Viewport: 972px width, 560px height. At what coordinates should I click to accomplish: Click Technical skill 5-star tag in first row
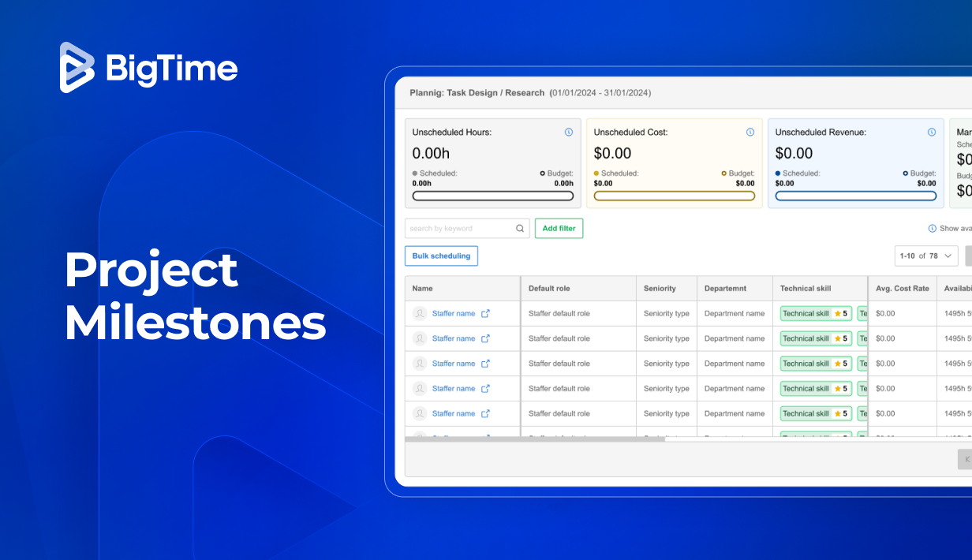pyautogui.click(x=816, y=313)
